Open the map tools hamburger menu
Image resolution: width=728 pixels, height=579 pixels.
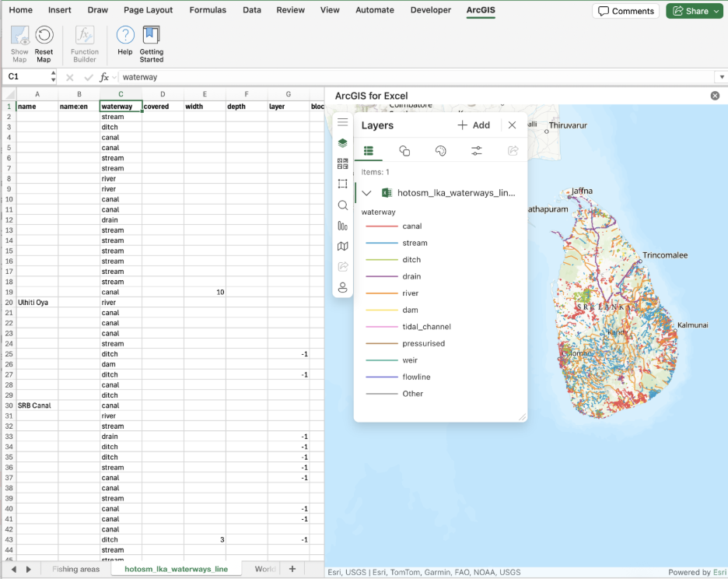click(343, 122)
